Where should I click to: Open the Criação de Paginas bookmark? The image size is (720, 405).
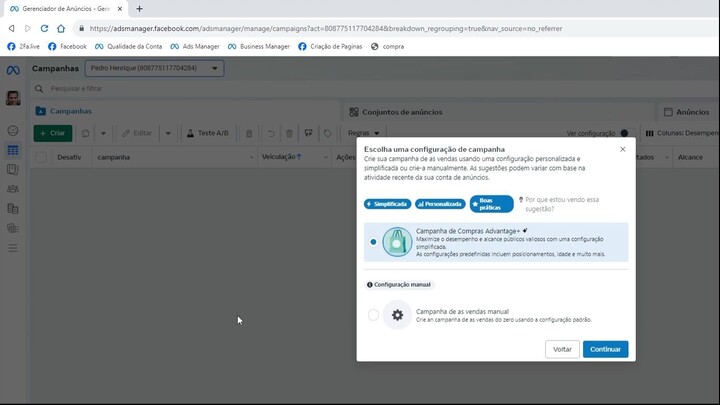tap(330, 46)
